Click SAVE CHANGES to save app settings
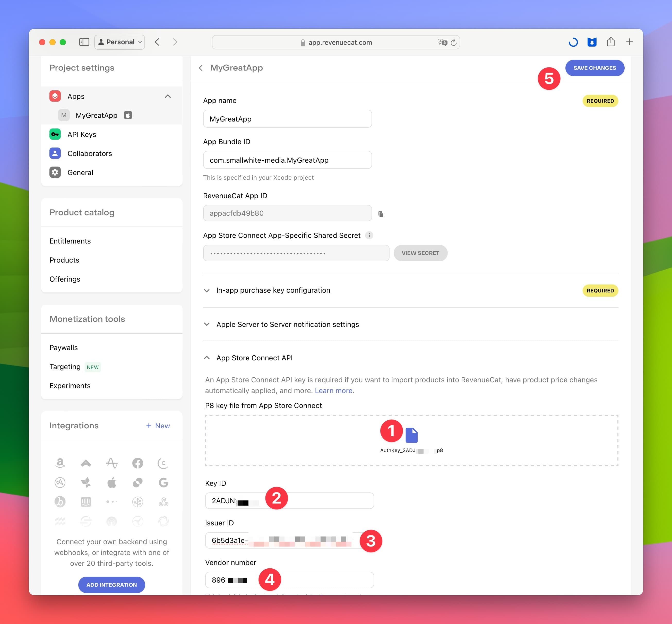 pyautogui.click(x=595, y=67)
